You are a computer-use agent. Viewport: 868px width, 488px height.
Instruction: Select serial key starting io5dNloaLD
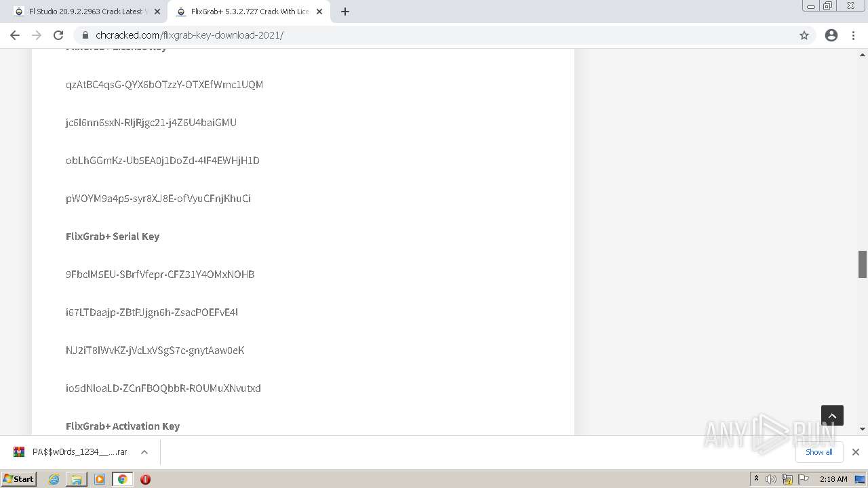click(x=163, y=388)
